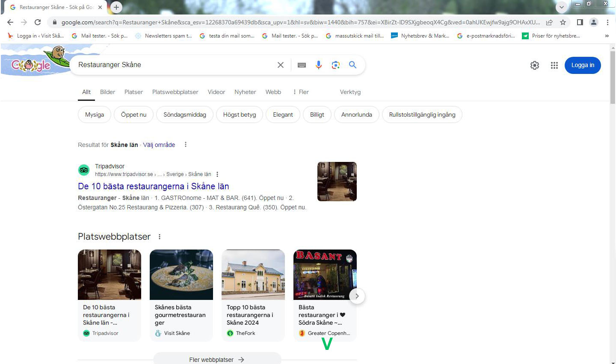This screenshot has width=616, height=364.
Task: Open TheFork 'Topp 10 bästa' card
Action: [x=253, y=295]
